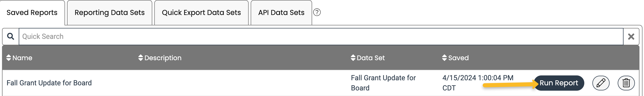Click the Saved column header label
The image size is (644, 96).
pos(458,58)
